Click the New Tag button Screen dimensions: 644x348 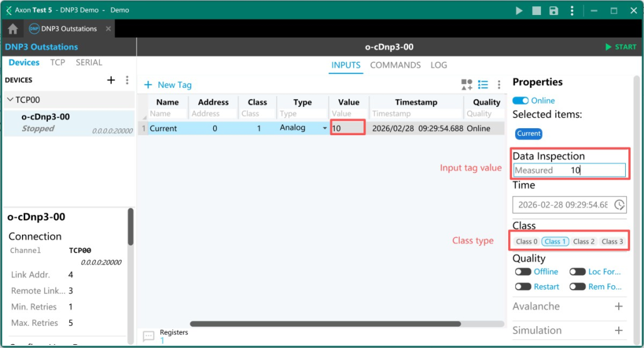[x=168, y=85]
